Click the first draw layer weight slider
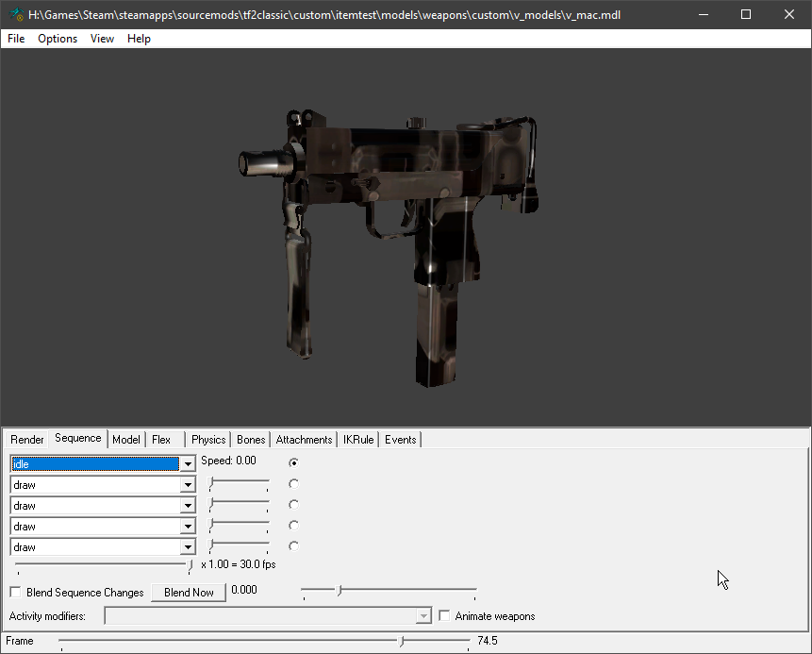Image resolution: width=812 pixels, height=654 pixels. coord(239,484)
